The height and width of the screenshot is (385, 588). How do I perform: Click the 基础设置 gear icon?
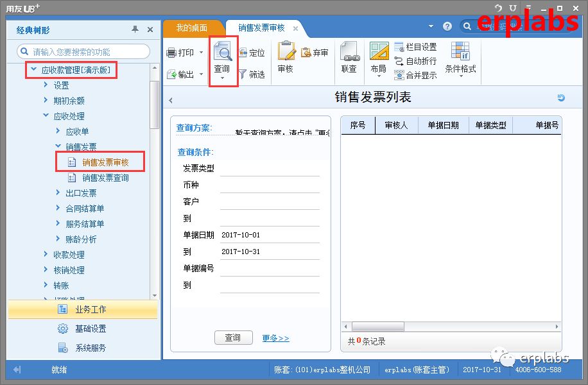click(63, 329)
